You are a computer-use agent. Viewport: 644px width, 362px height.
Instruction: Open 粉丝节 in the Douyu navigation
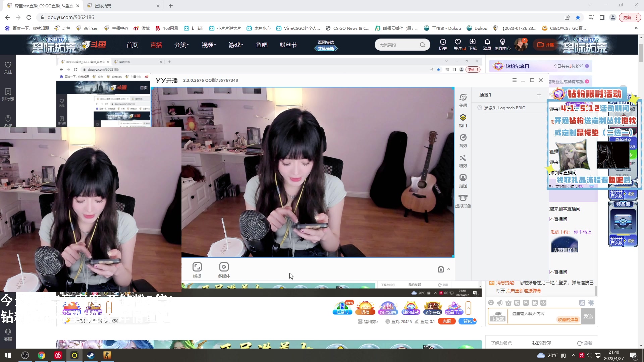click(288, 45)
